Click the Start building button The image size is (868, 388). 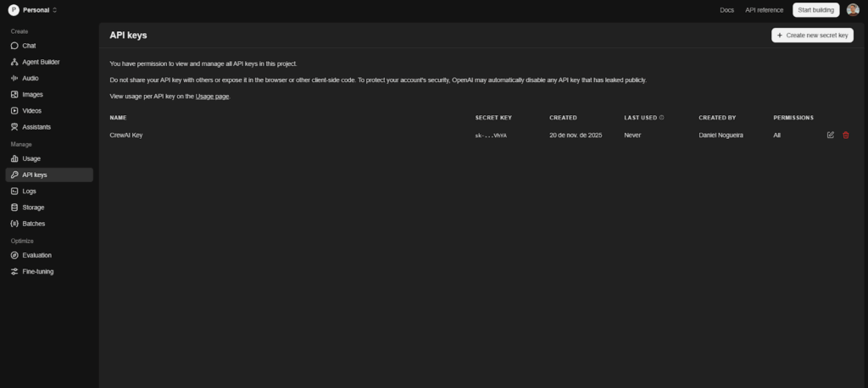(815, 10)
